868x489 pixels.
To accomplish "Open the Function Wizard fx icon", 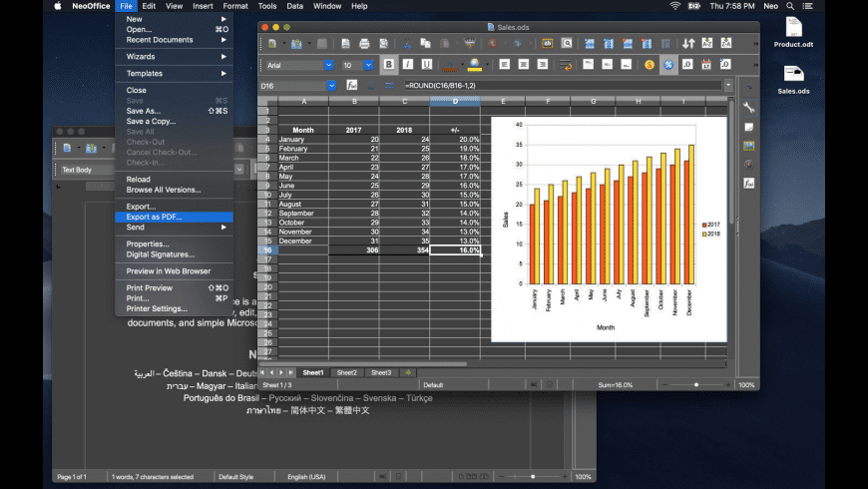I will pos(351,85).
